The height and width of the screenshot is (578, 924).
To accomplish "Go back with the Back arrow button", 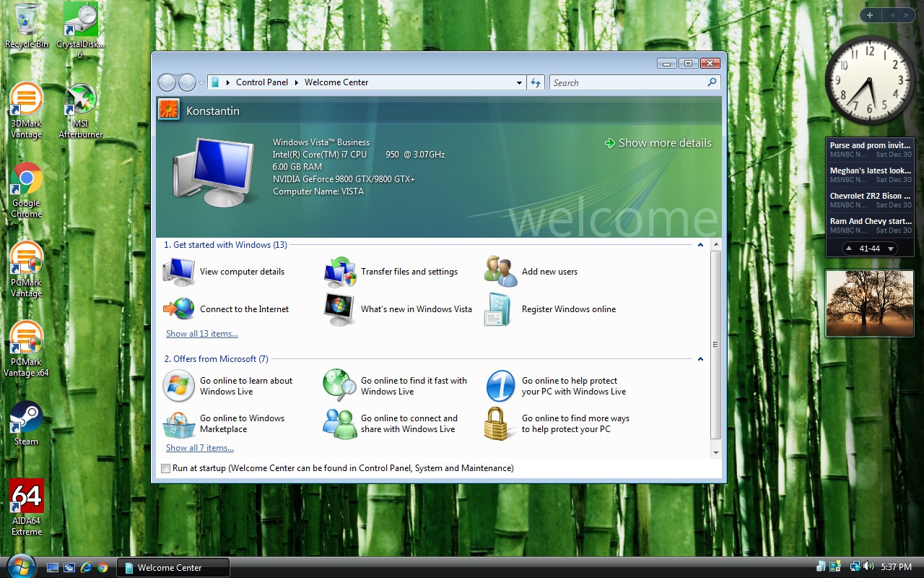I will [x=167, y=82].
